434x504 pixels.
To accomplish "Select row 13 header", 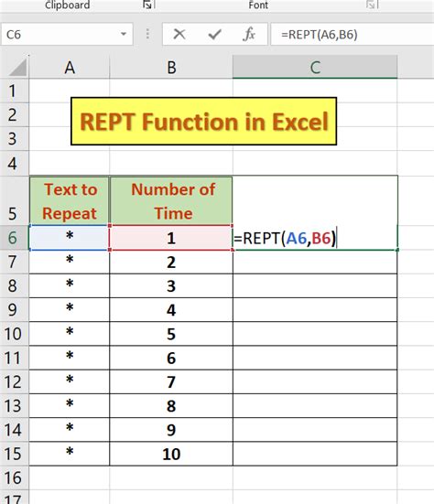I will tap(14, 405).
